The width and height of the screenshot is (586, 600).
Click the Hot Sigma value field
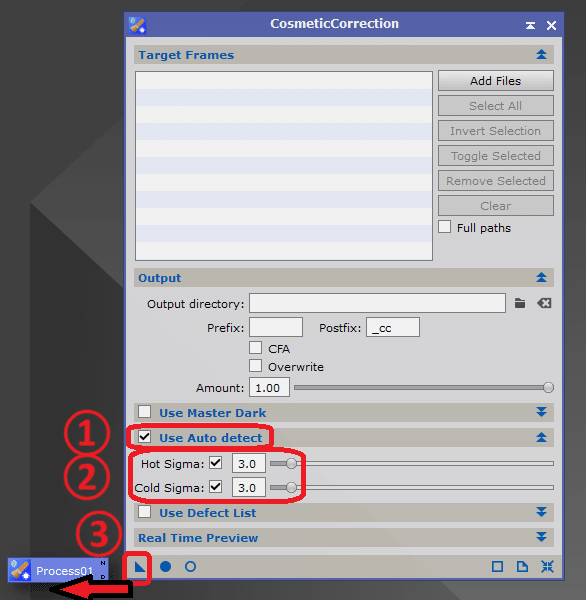pos(249,463)
